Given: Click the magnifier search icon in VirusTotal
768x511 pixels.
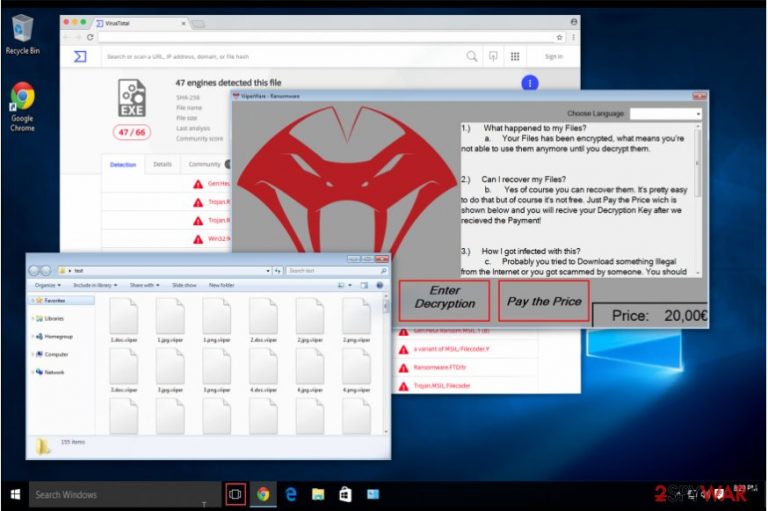Looking at the screenshot, I should pyautogui.click(x=471, y=56).
